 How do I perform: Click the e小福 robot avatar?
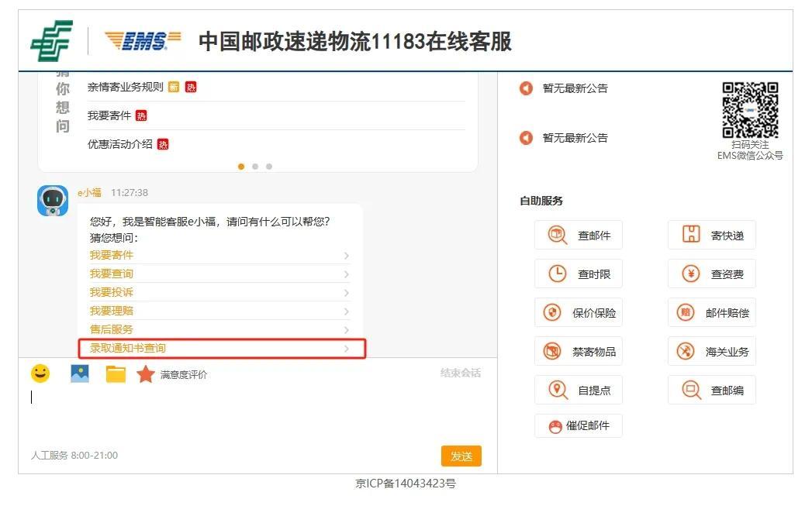(x=52, y=201)
